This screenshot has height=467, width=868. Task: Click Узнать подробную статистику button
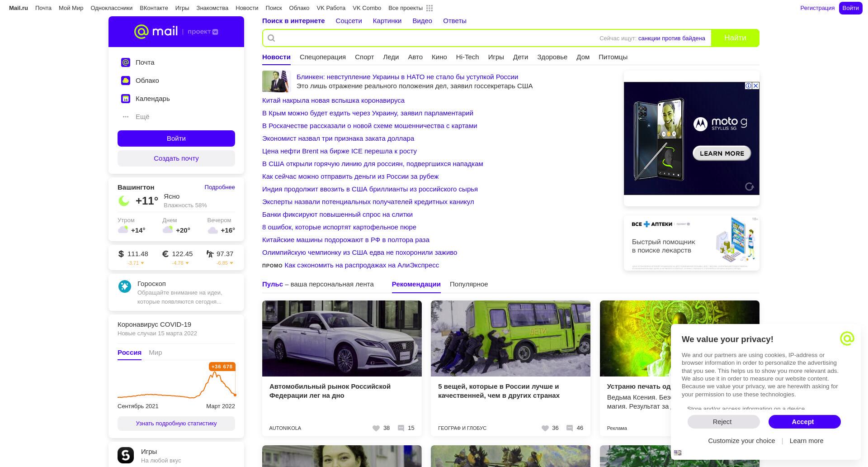(x=176, y=424)
